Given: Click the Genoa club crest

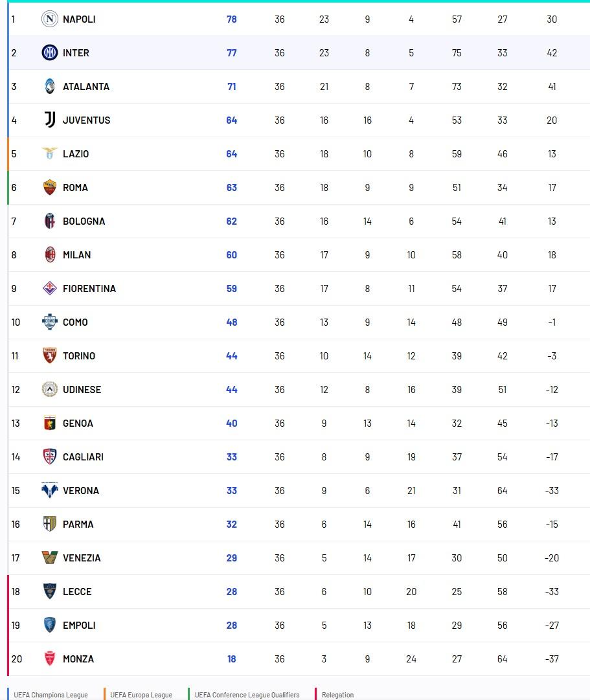Looking at the screenshot, I should pyautogui.click(x=50, y=423).
